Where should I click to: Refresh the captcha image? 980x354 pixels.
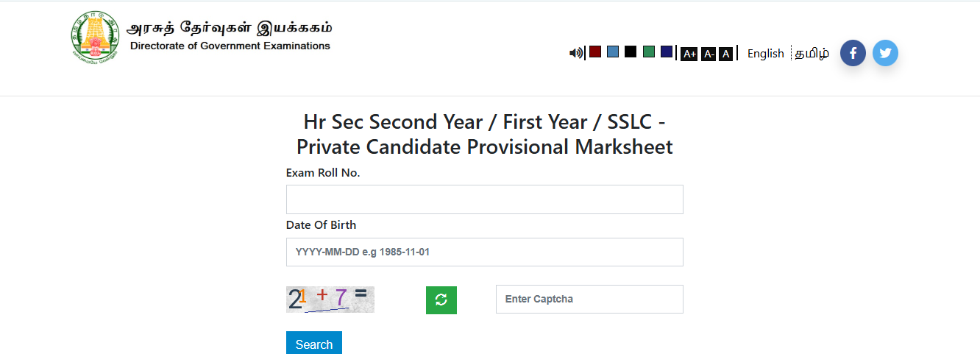point(441,300)
